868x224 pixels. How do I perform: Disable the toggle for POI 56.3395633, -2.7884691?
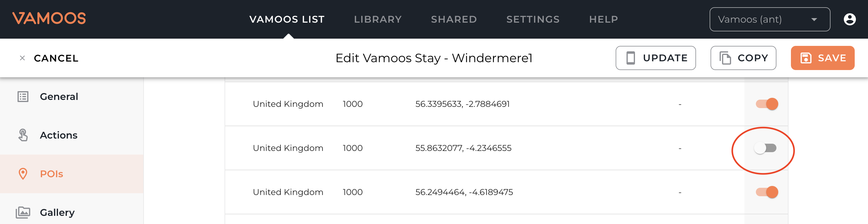[766, 104]
